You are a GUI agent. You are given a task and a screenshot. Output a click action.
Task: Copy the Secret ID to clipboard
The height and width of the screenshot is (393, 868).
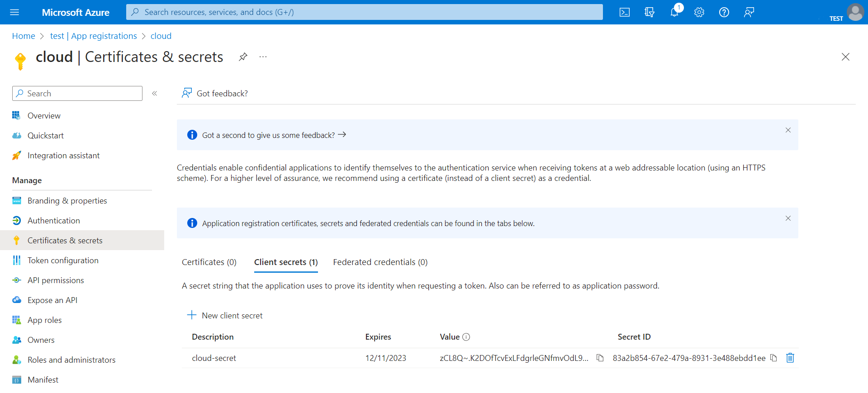pyautogui.click(x=774, y=358)
